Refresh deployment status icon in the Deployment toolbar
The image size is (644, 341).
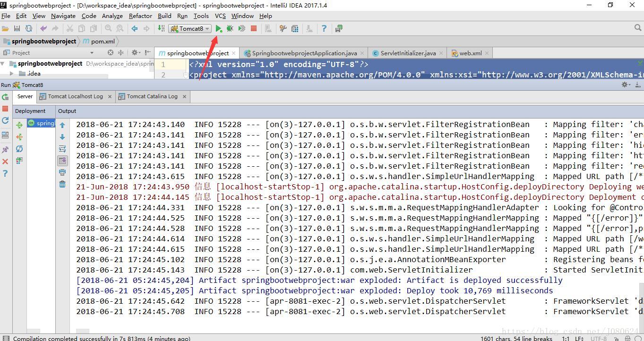19,149
